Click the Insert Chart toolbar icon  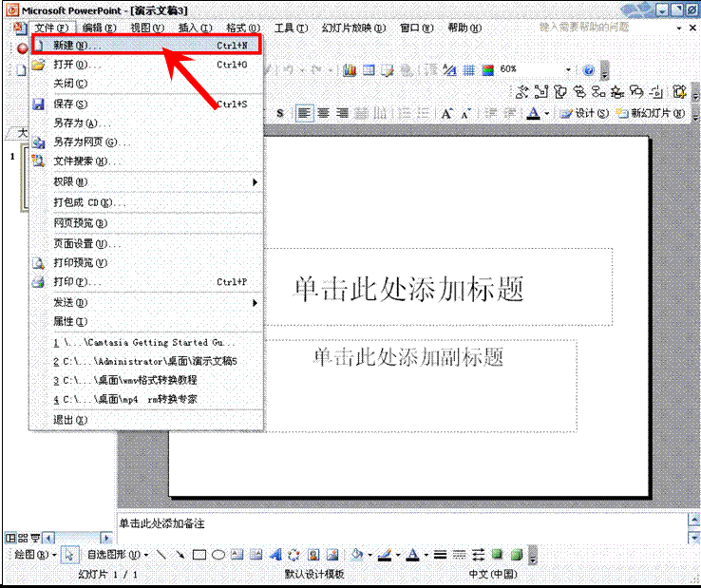(350, 70)
